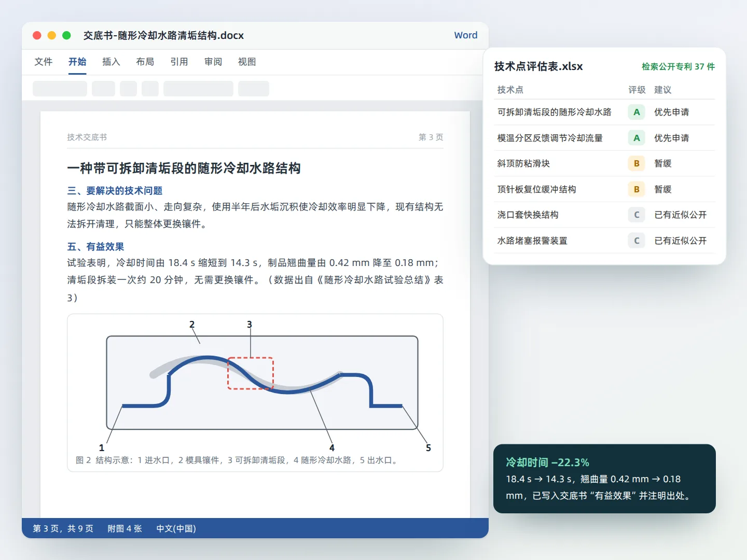747x560 pixels.
Task: Open the 布局 ribbon tab
Action: coord(145,62)
